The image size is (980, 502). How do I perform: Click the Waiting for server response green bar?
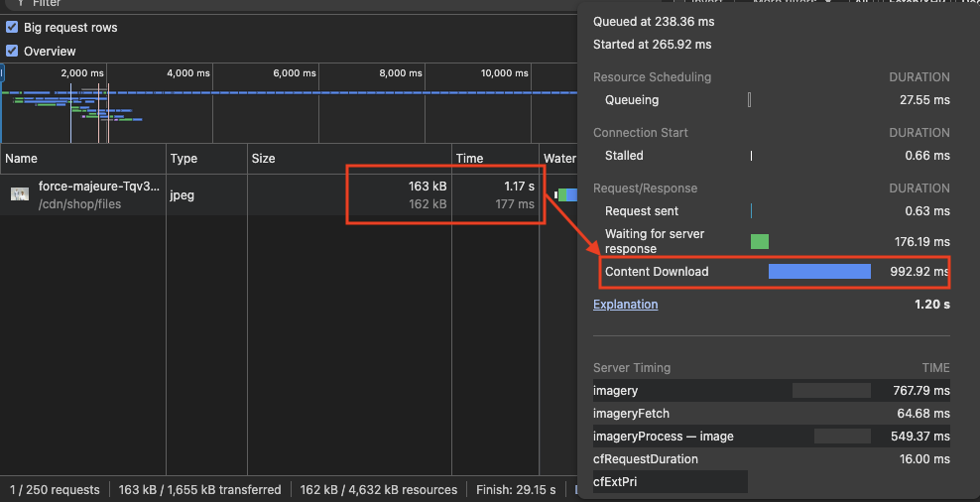760,241
